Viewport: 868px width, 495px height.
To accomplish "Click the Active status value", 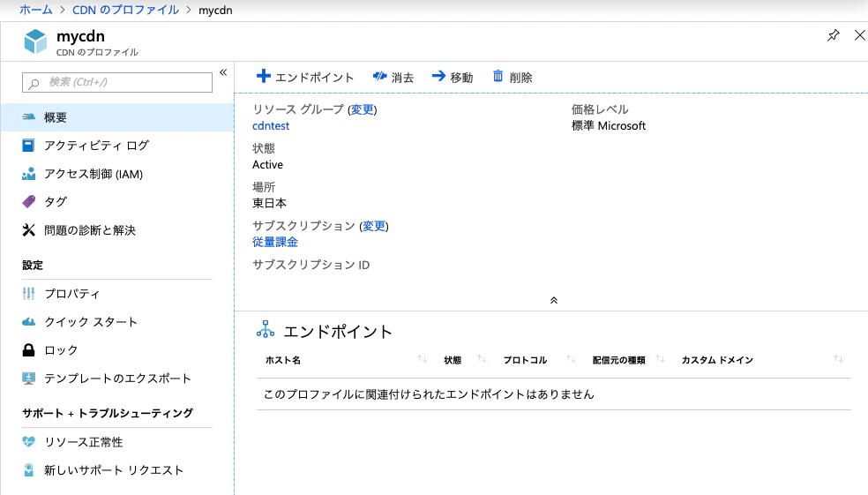I will tap(267, 164).
